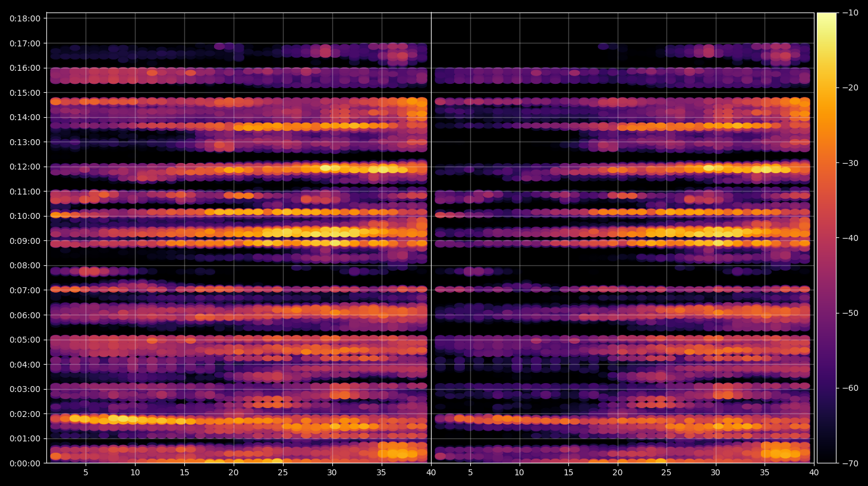Select the −20 colorbar scale label

(850, 87)
